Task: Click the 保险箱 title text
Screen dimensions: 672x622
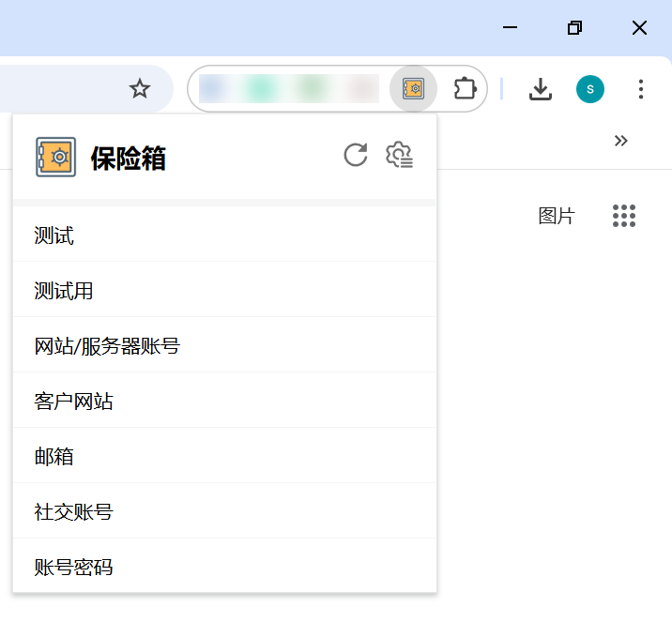Action: tap(129, 159)
